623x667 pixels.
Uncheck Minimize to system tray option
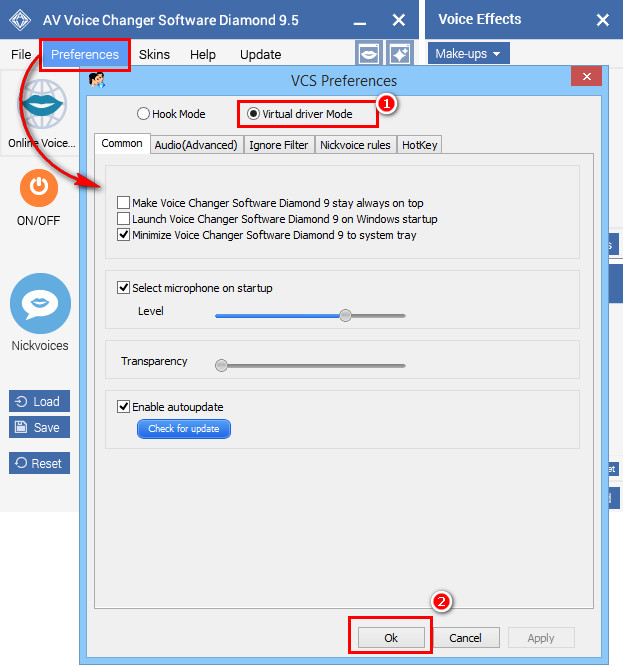(123, 235)
